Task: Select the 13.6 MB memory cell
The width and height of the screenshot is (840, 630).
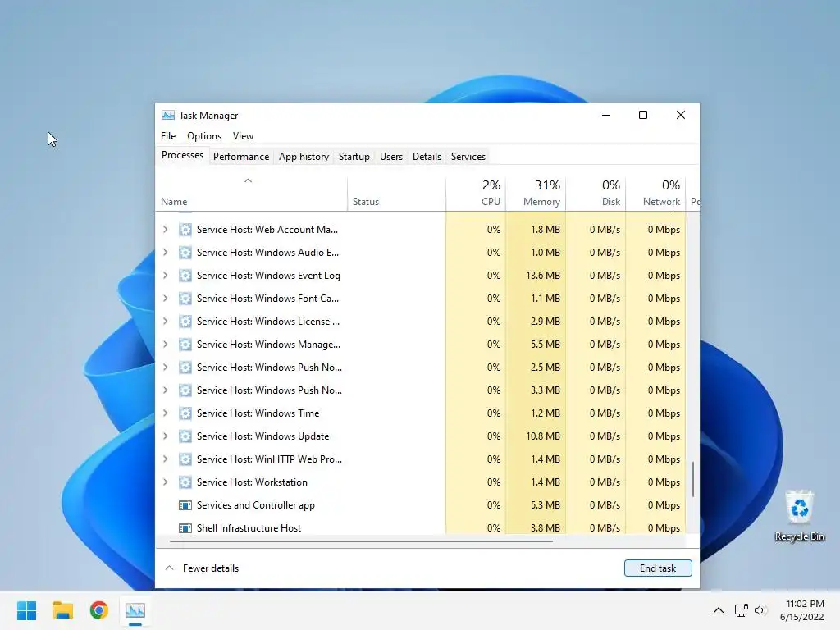Action: 536,276
